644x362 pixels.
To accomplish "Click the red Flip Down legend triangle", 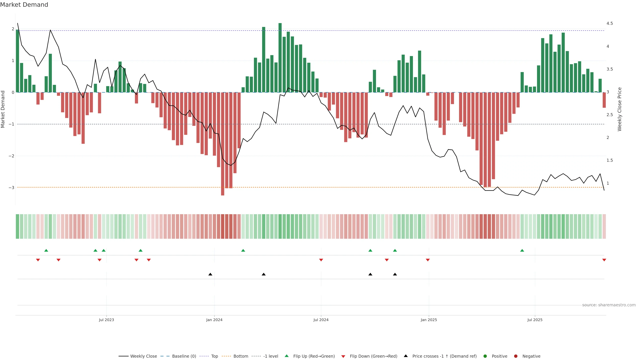I will 343,356.
